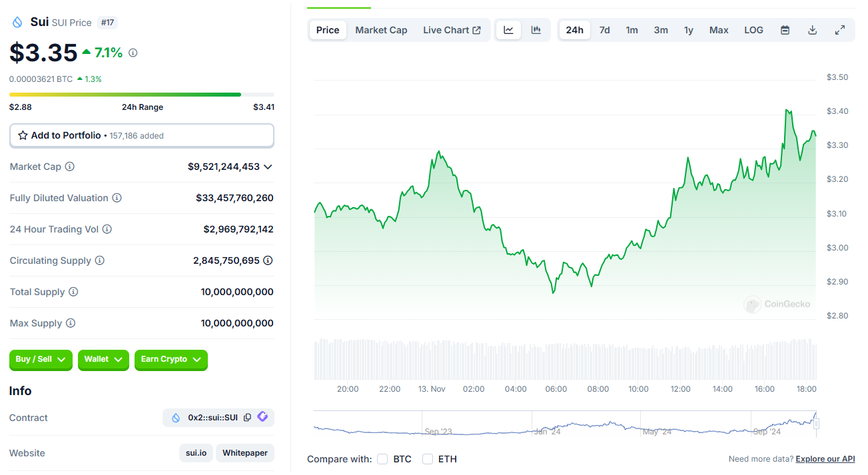Click the 157,186 added text
The height and width of the screenshot is (475, 868).
[137, 135]
